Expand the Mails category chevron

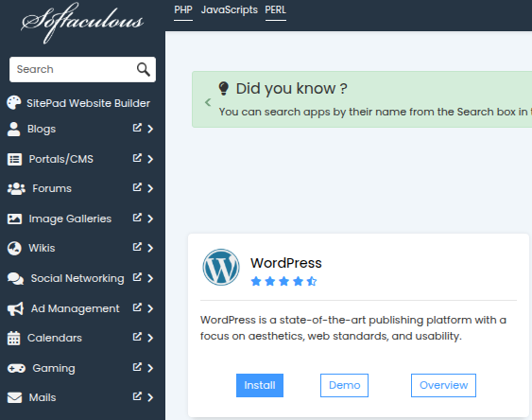[150, 397]
